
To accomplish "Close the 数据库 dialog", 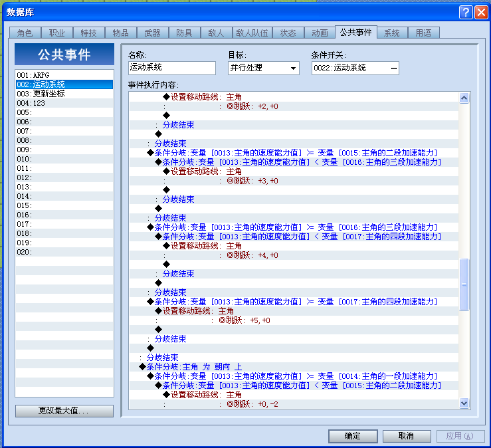I will pyautogui.click(x=481, y=13).
